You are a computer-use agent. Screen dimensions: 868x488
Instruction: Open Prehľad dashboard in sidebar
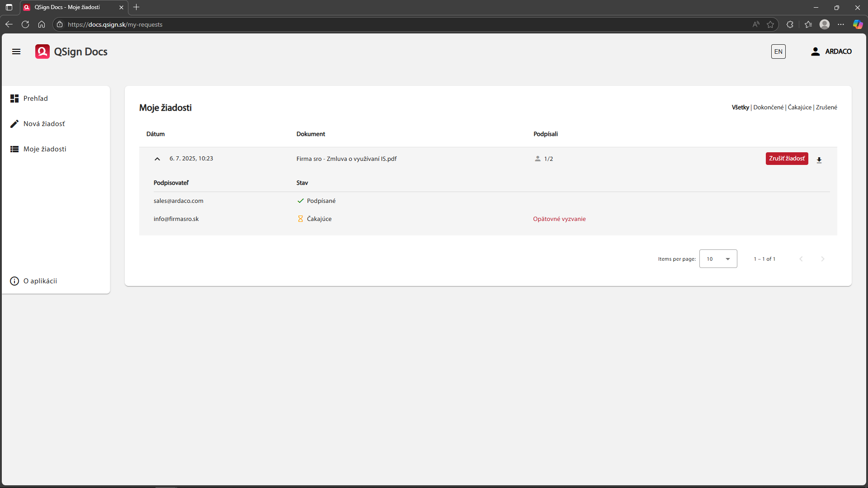(35, 99)
